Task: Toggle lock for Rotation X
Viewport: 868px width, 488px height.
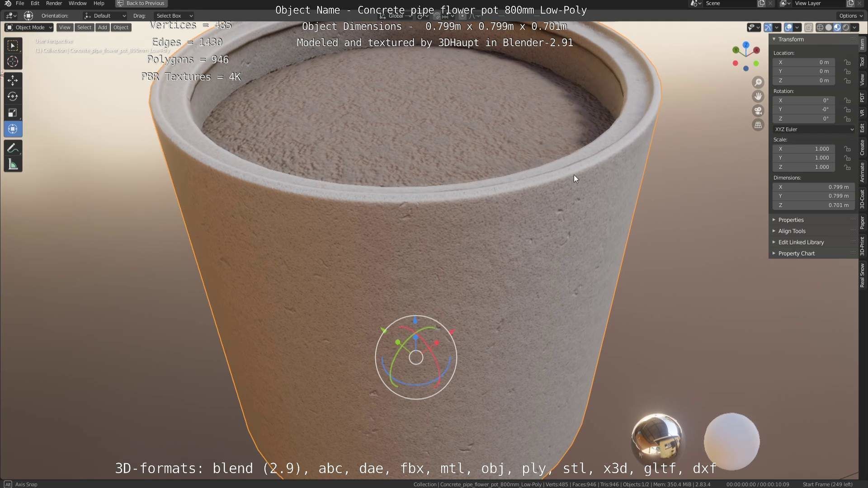Action: pos(847,100)
